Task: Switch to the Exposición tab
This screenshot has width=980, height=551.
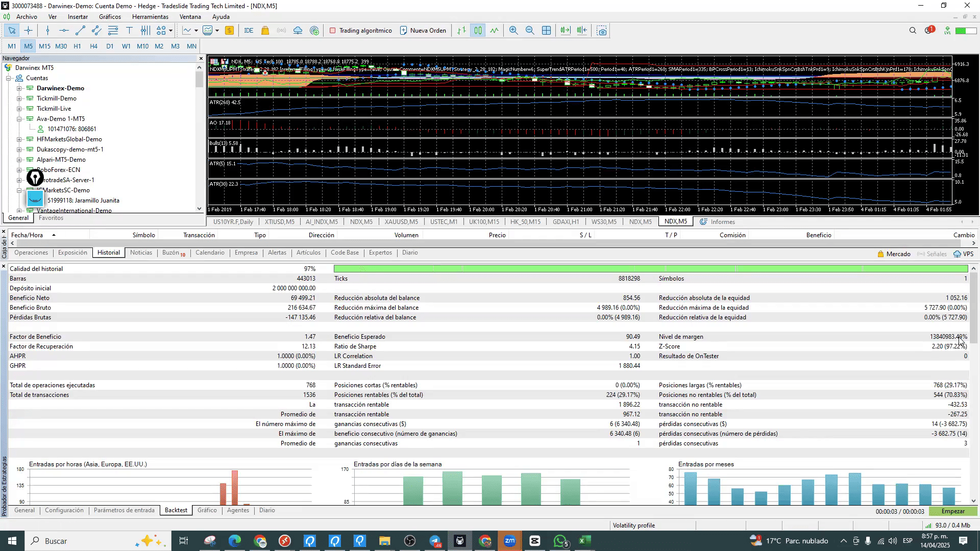Action: pos(72,253)
